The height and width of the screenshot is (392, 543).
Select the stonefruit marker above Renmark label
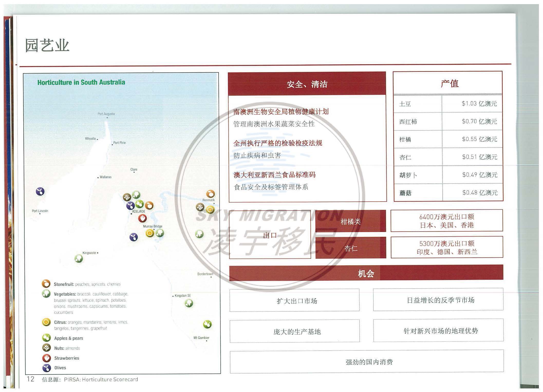[210, 194]
